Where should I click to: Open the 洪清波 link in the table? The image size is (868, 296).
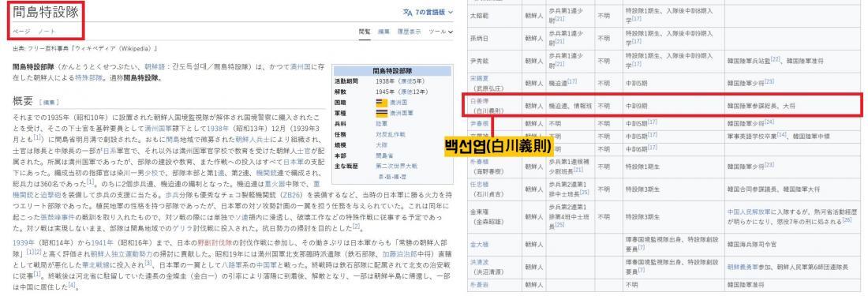[479, 262]
